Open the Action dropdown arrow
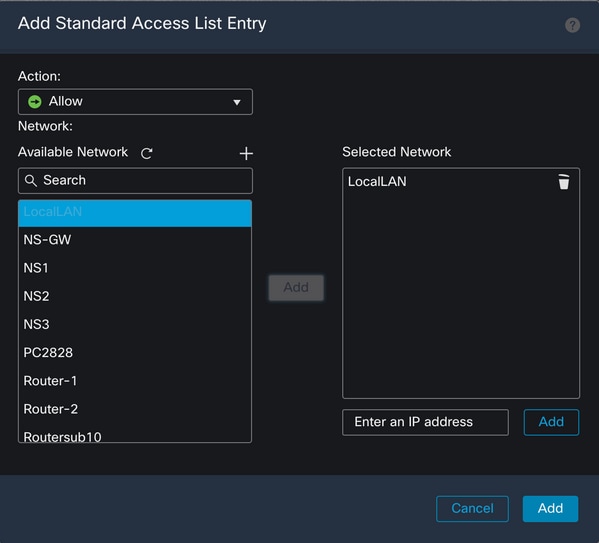 click(237, 102)
